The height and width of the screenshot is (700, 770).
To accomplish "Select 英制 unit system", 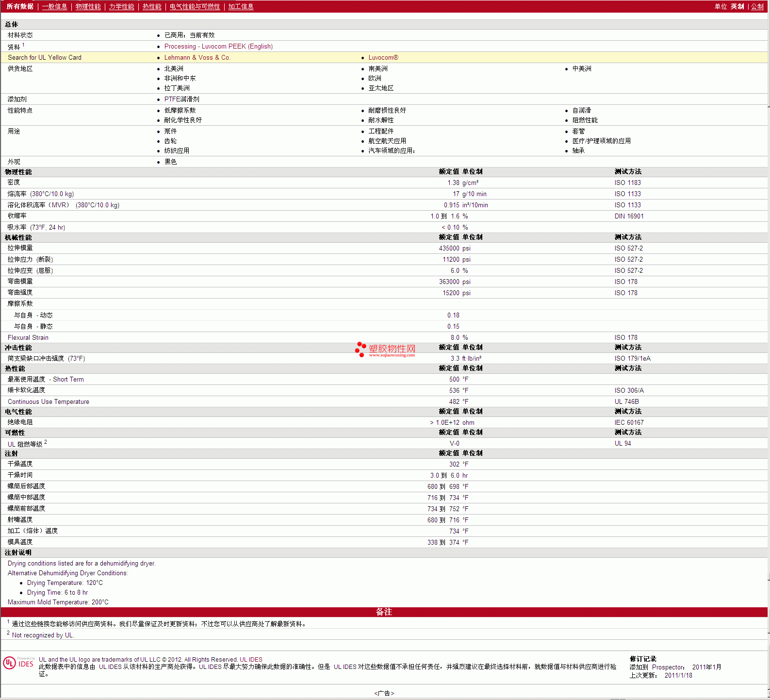I will [737, 7].
